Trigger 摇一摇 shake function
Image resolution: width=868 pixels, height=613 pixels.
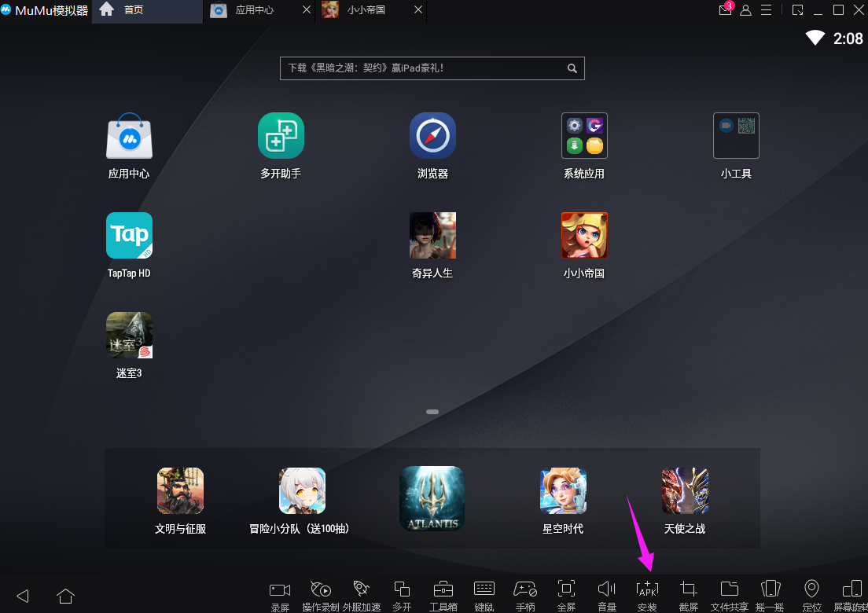point(770,596)
